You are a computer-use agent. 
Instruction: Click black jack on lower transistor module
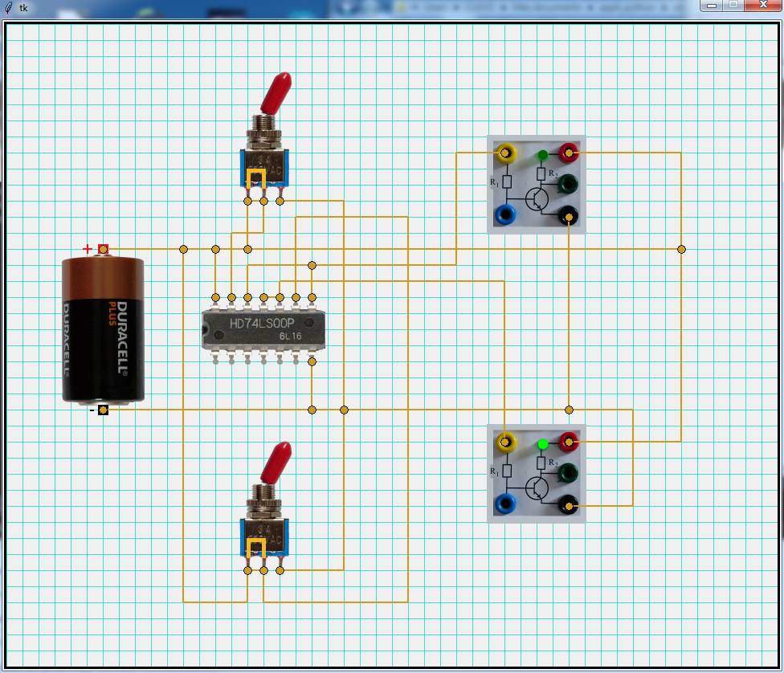click(x=569, y=504)
